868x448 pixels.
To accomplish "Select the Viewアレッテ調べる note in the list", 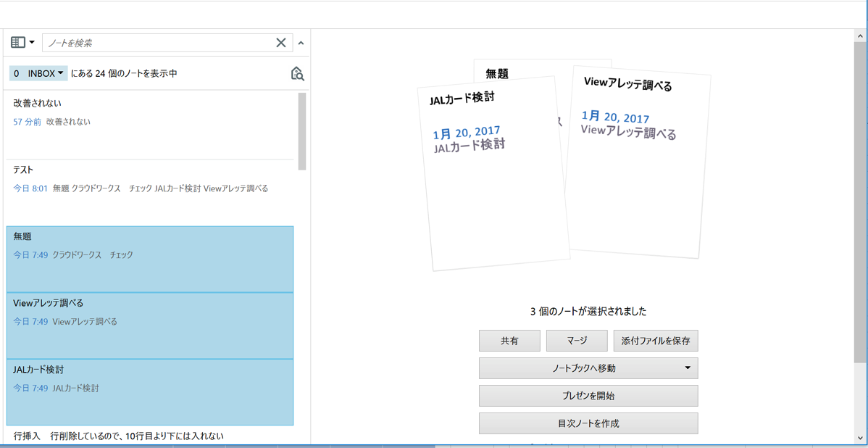I will pos(150,325).
